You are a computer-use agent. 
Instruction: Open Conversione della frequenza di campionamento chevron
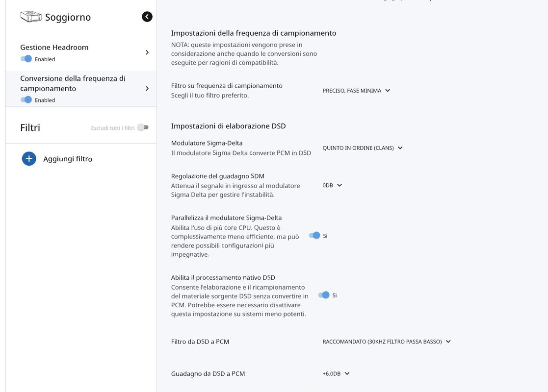pos(147,89)
